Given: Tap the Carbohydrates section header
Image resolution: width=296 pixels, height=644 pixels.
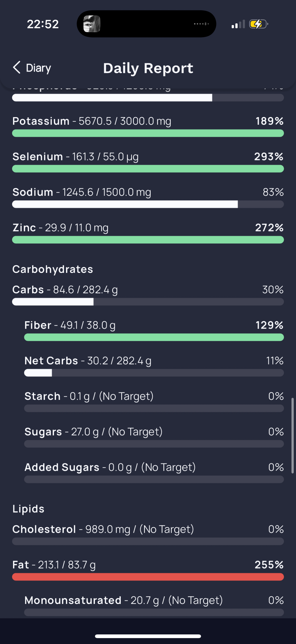Looking at the screenshot, I should pyautogui.click(x=53, y=269).
